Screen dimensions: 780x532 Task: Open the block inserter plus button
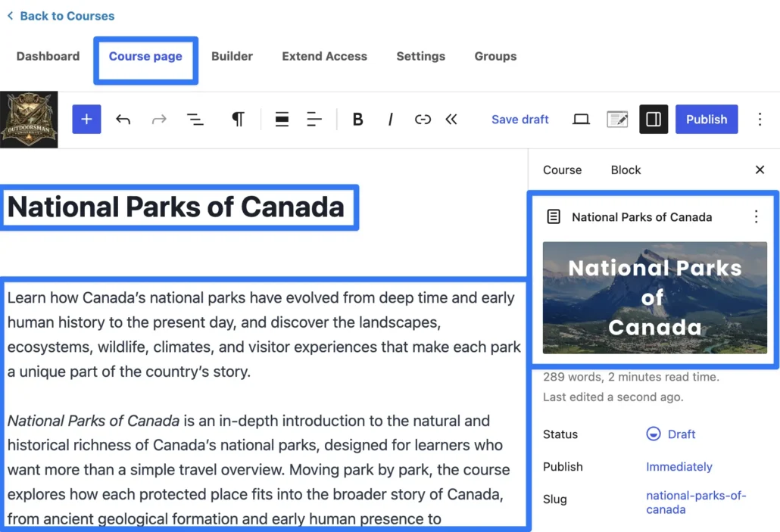(86, 120)
